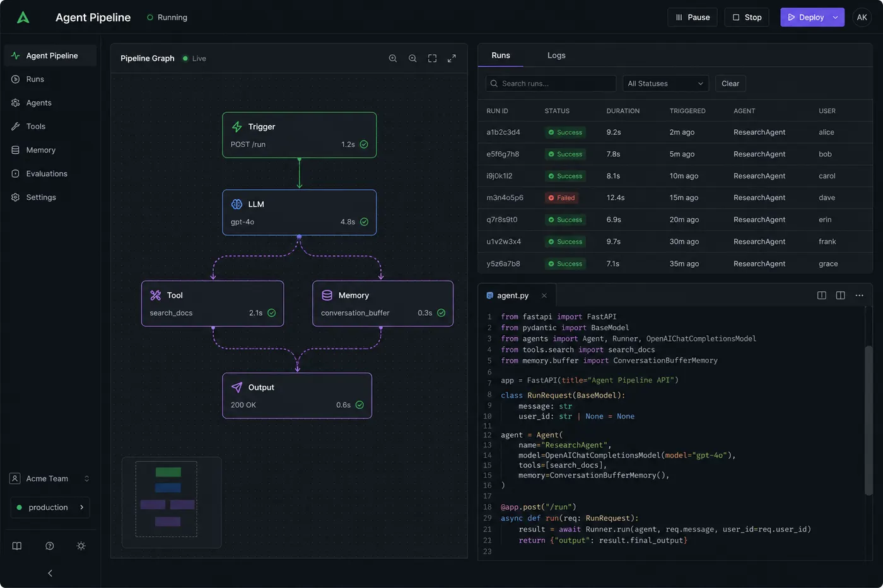Click the green Trigger block in minimap
This screenshot has height=588, width=883.
pyautogui.click(x=168, y=472)
